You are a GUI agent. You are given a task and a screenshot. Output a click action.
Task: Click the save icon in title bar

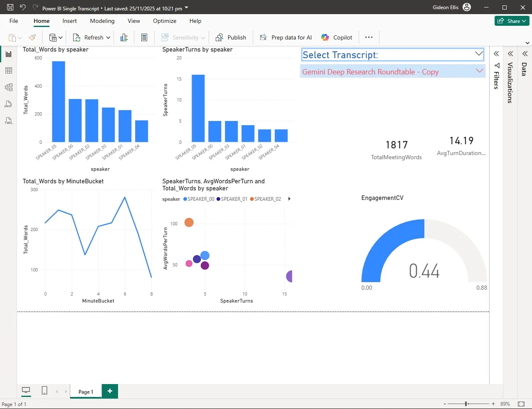coord(10,7)
